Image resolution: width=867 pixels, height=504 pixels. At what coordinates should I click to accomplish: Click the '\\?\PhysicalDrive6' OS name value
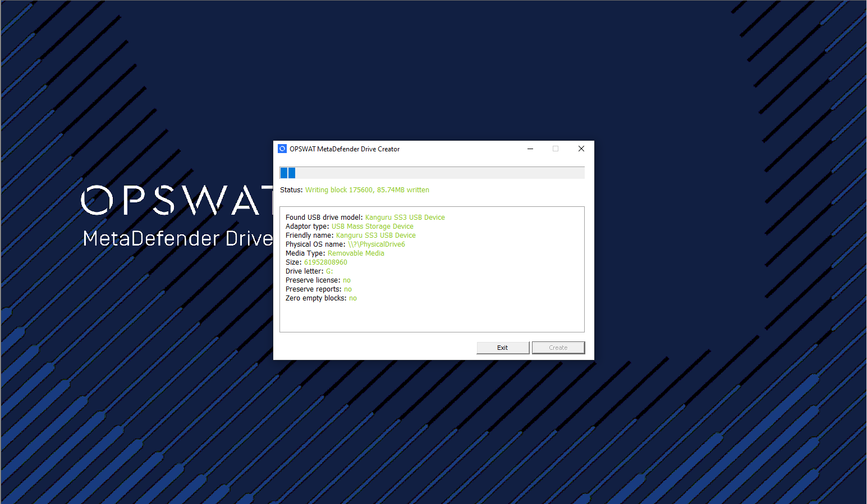click(377, 244)
